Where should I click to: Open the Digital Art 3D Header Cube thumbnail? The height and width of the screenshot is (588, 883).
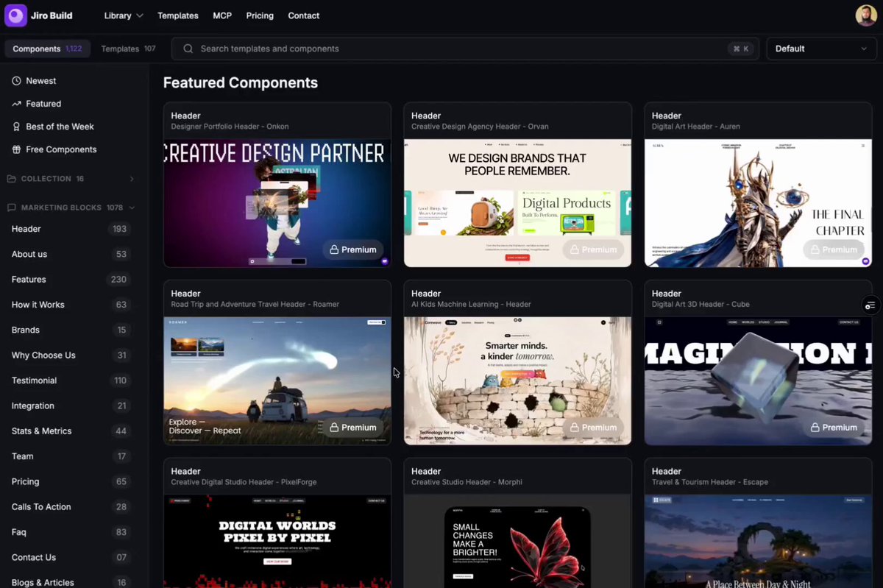pyautogui.click(x=758, y=381)
